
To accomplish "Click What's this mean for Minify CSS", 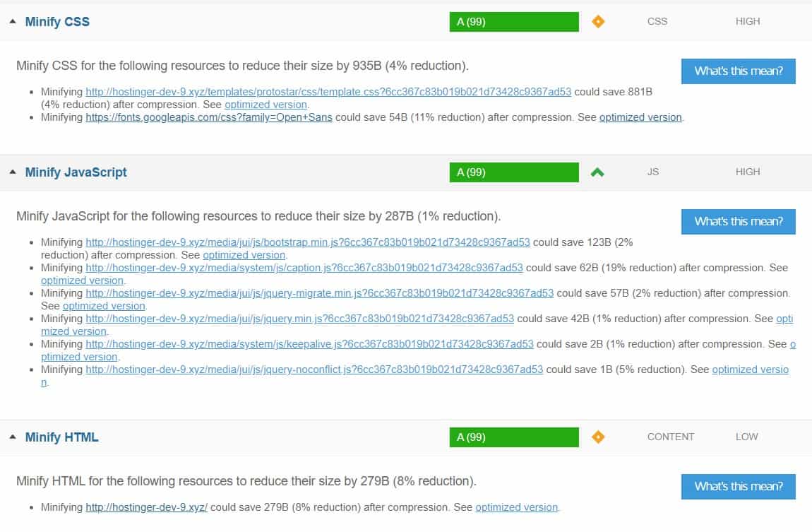I will coord(738,71).
